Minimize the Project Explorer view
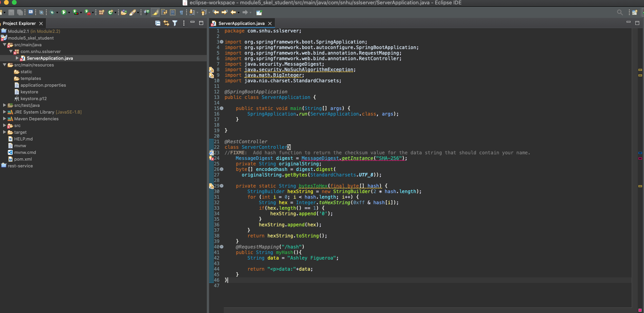 192,22
